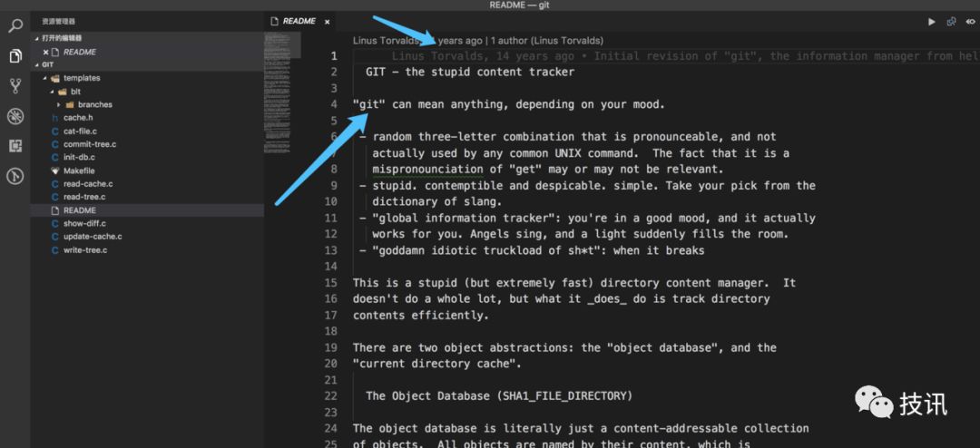The width and height of the screenshot is (980, 448).
Task: Click the C file icon beside write-tree.c
Action: (x=55, y=250)
